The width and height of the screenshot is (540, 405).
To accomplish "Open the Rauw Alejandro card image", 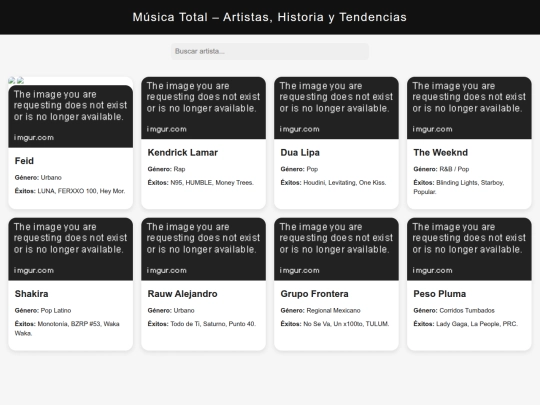I will 204,249.
